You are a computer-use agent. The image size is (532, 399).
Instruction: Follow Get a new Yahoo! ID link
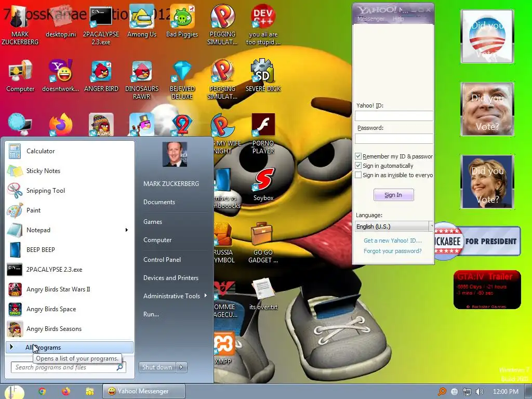393,241
